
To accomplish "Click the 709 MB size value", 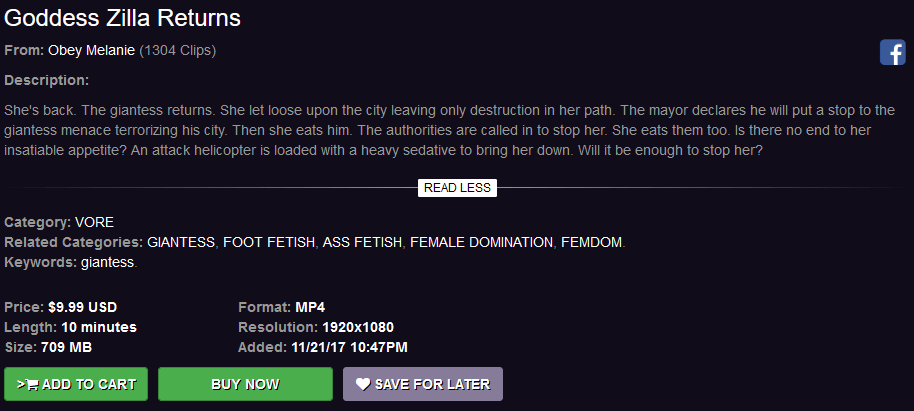I will click(68, 347).
